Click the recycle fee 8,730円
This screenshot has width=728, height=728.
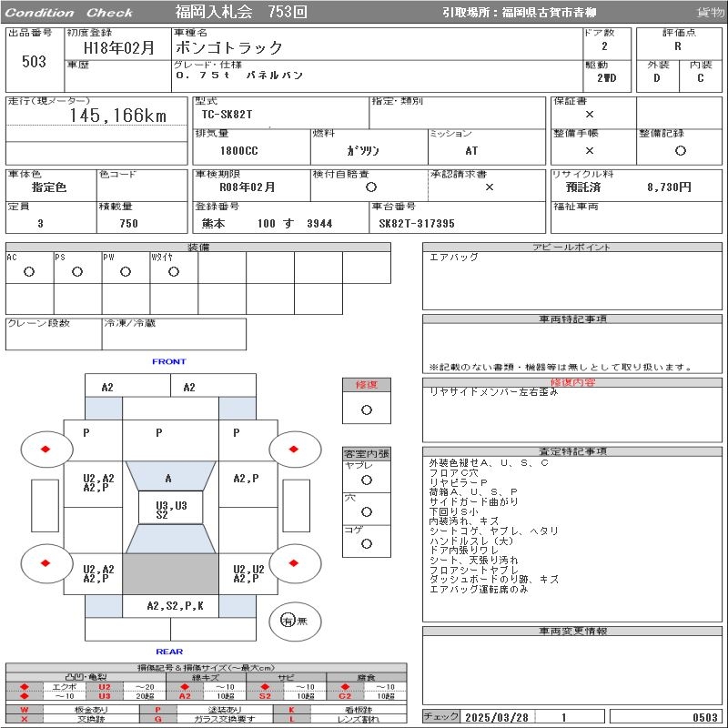669,187
